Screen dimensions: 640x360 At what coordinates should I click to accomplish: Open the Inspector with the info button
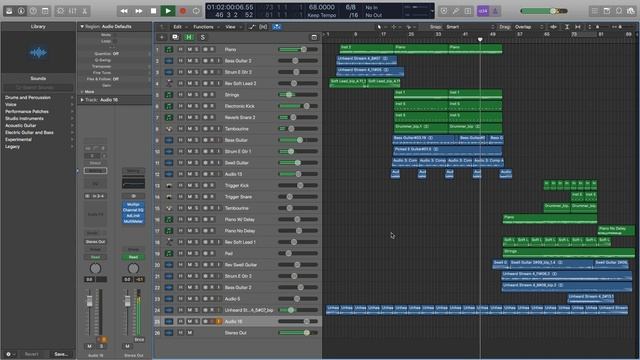point(21,11)
